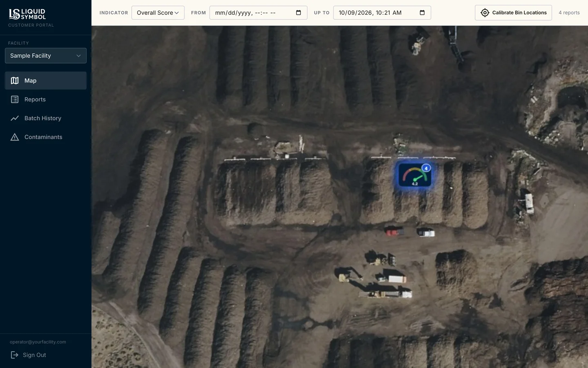
Task: Open the Contaminants page
Action: (46, 137)
